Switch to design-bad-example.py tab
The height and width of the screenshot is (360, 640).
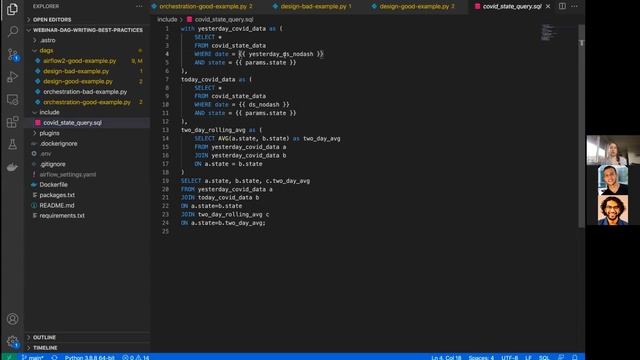pos(313,7)
